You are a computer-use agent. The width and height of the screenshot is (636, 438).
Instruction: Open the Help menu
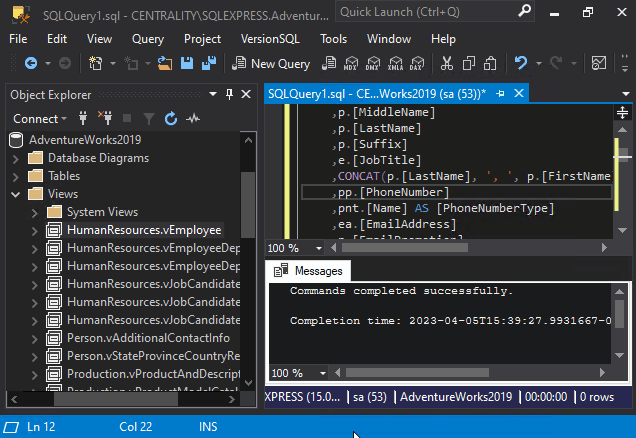click(x=443, y=39)
